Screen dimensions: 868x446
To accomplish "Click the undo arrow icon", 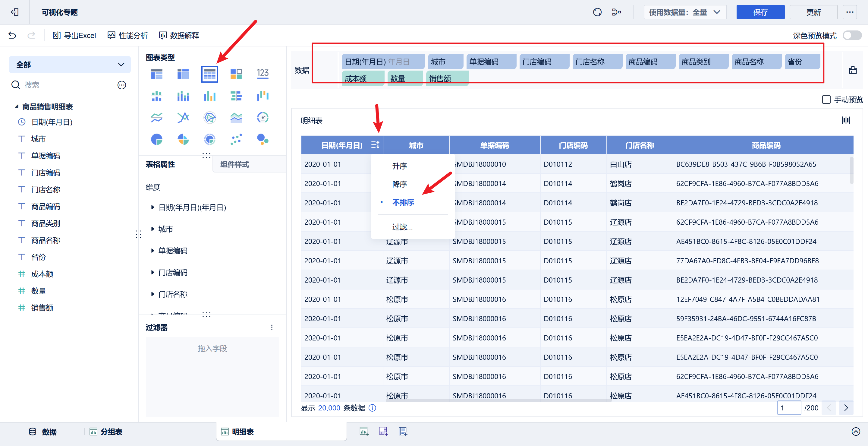I will [x=12, y=35].
